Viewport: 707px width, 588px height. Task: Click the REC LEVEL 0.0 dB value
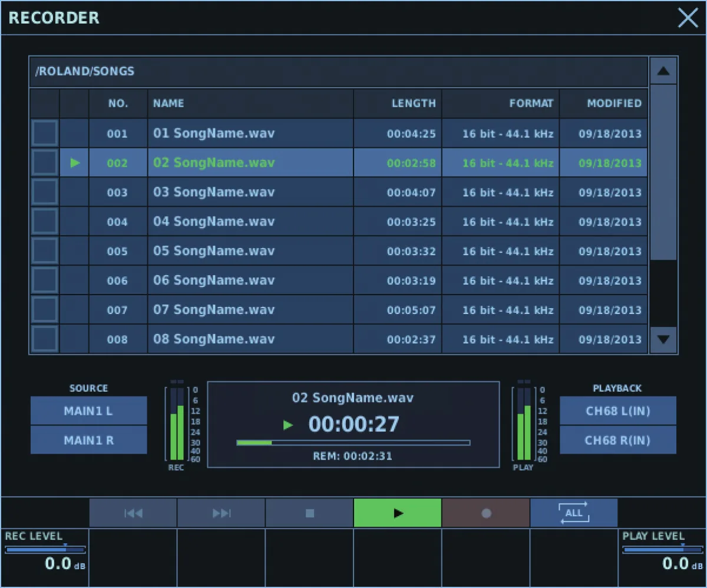[67, 564]
